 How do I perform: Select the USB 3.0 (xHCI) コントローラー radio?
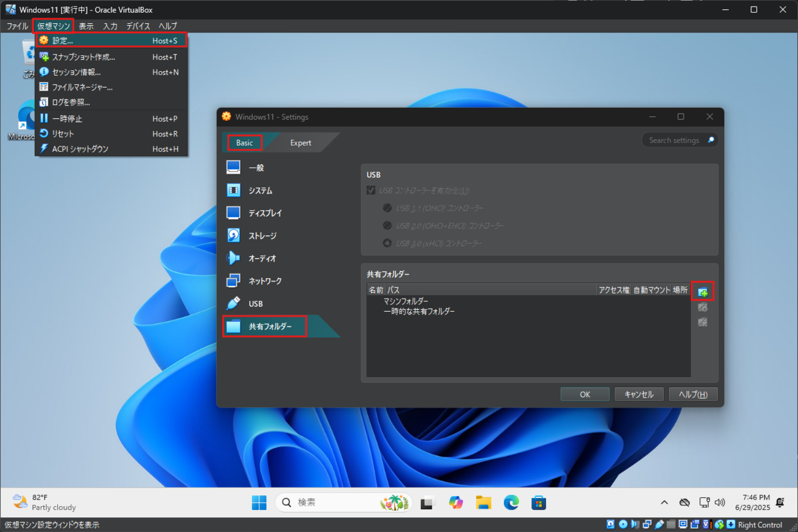(387, 243)
